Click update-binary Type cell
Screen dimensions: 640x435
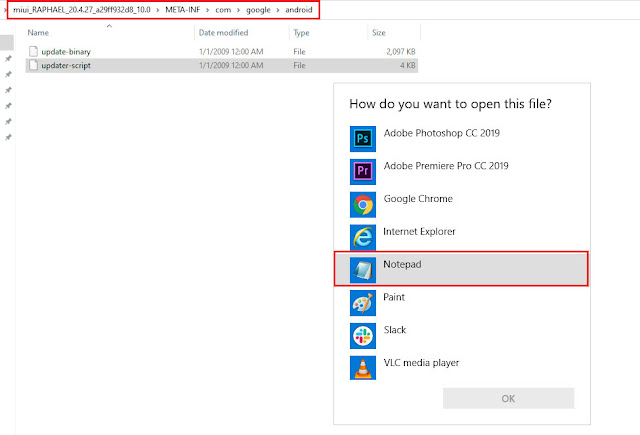point(299,51)
